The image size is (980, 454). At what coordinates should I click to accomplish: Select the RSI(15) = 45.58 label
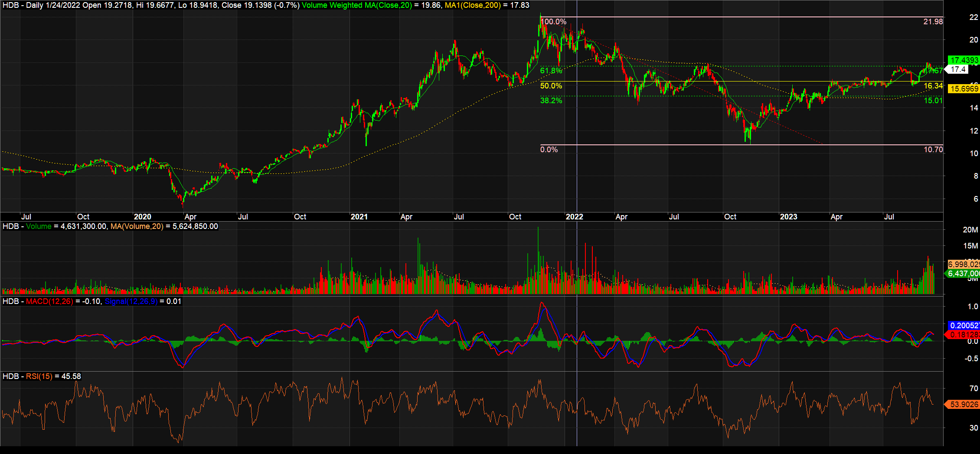point(53,376)
